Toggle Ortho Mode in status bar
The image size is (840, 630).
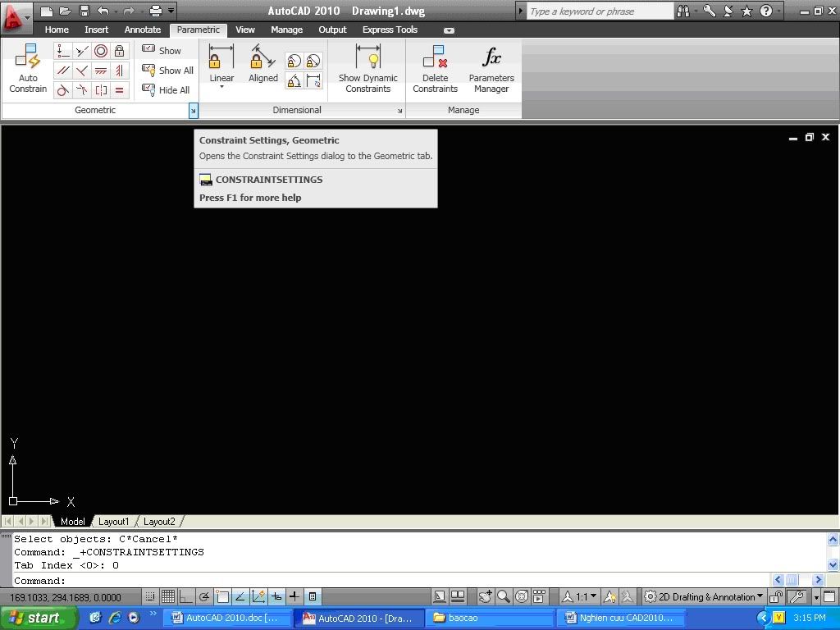pyautogui.click(x=185, y=596)
